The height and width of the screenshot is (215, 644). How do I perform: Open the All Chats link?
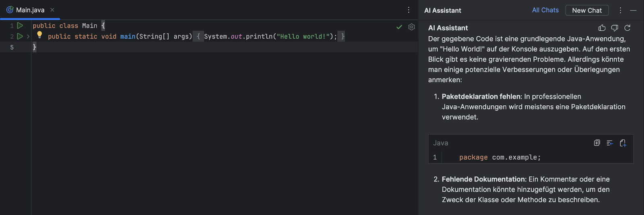pos(545,10)
